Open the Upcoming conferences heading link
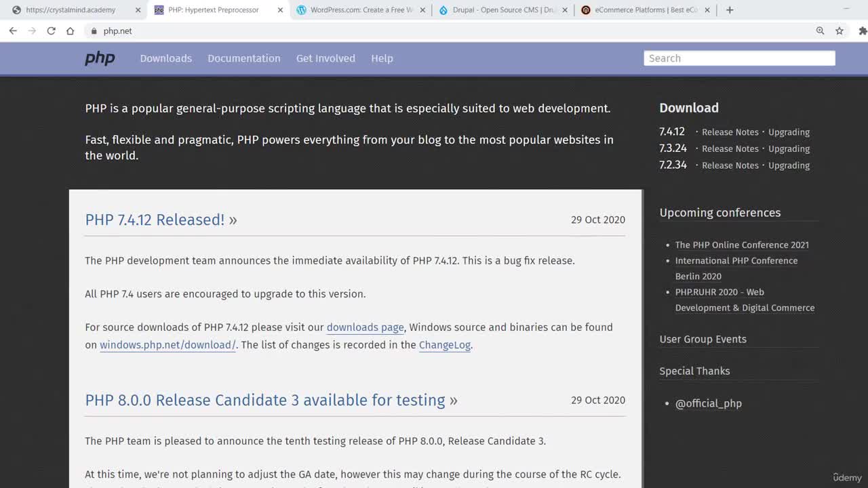Viewport: 868px width, 488px height. [x=720, y=213]
